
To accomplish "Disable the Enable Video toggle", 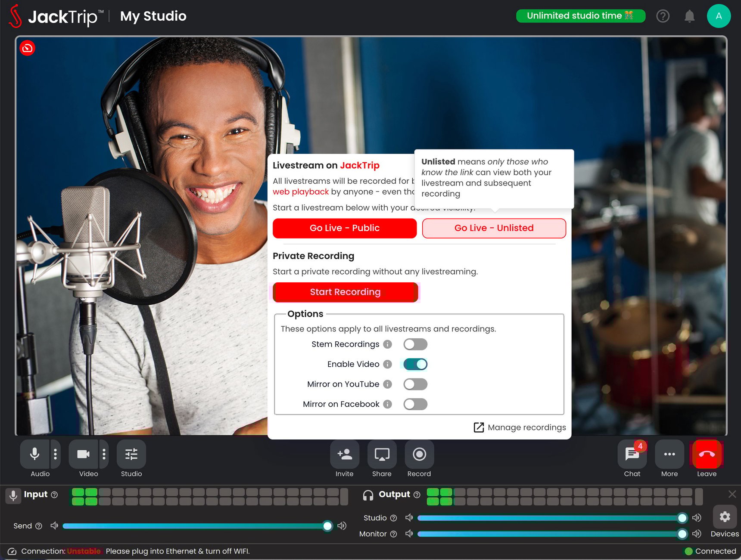I will 415,364.
